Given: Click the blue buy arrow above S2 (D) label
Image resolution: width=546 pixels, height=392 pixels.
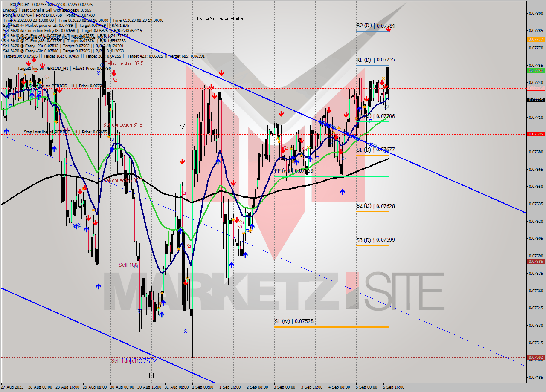Looking at the screenshot, I should click(343, 192).
